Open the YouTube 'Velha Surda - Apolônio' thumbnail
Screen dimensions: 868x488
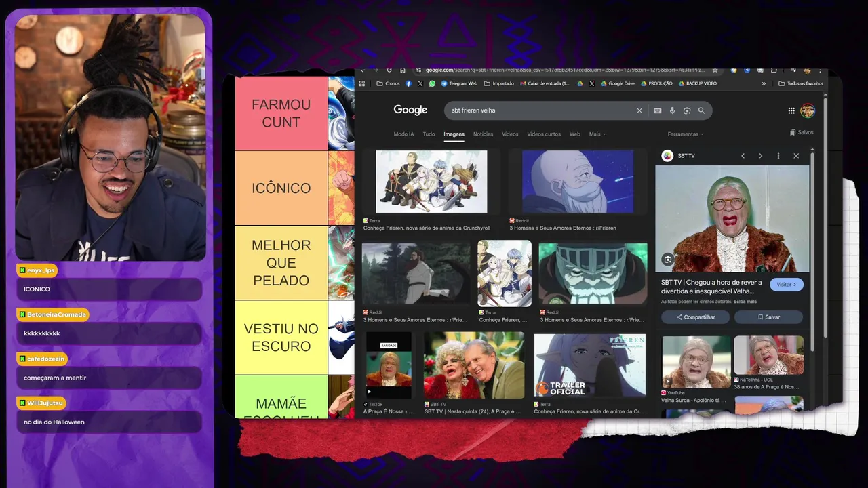[x=696, y=362]
